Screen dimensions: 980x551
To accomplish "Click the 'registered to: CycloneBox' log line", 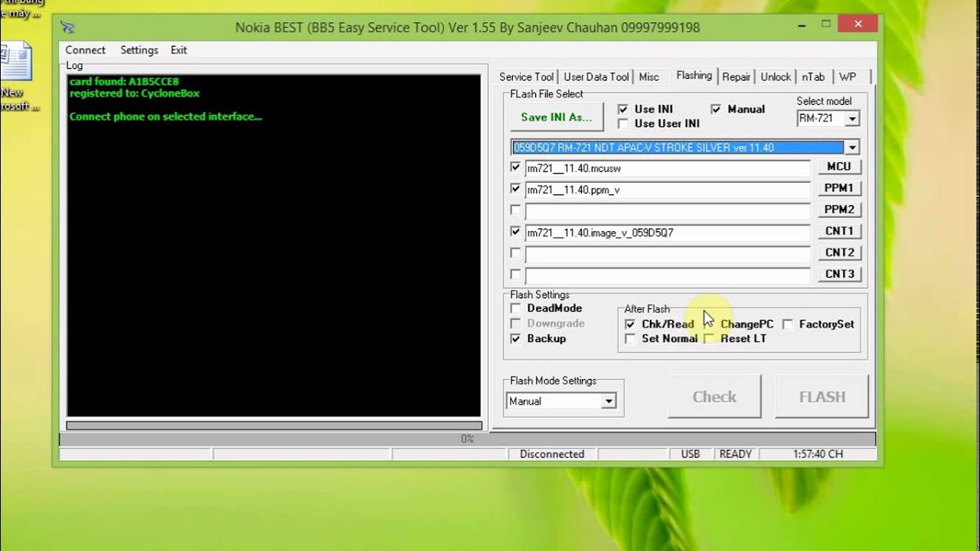I will (134, 93).
